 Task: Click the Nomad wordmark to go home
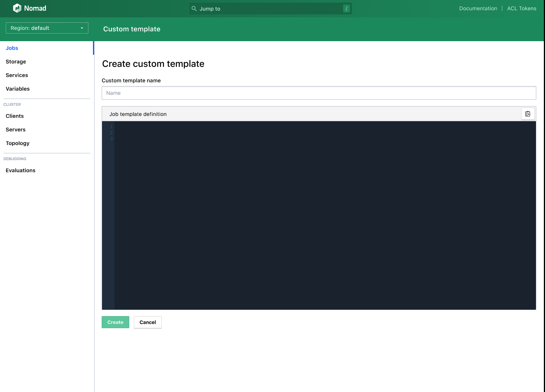tap(35, 8)
